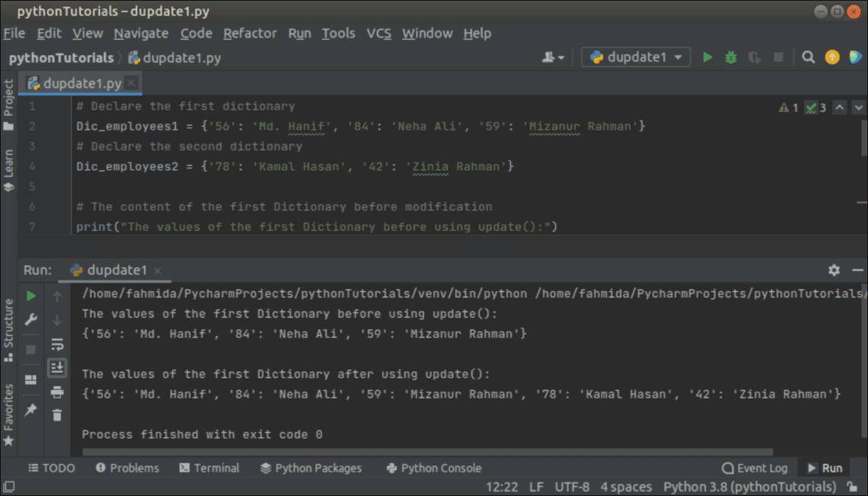Open the user account icon menu
Screen dimensions: 868x496
553,57
